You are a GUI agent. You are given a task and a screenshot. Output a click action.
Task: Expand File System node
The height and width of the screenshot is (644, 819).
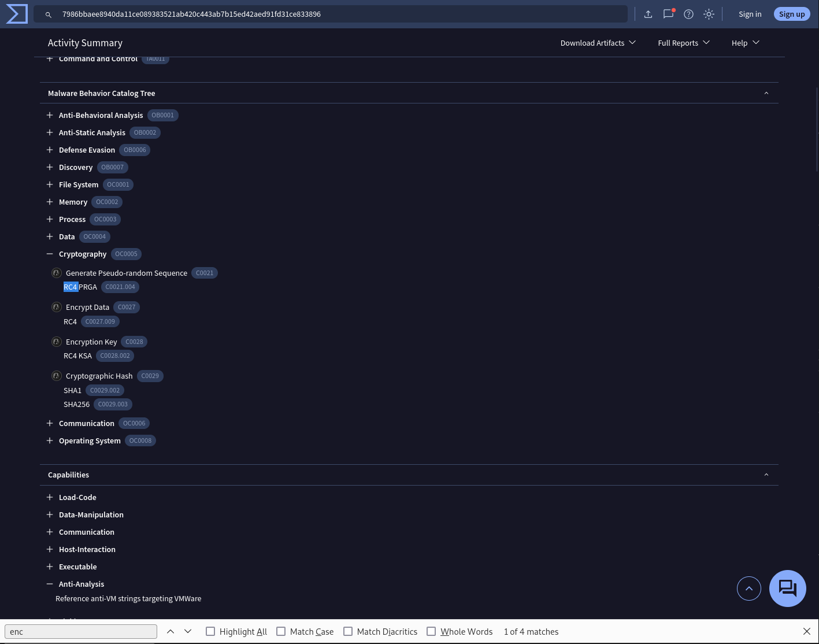tap(50, 184)
